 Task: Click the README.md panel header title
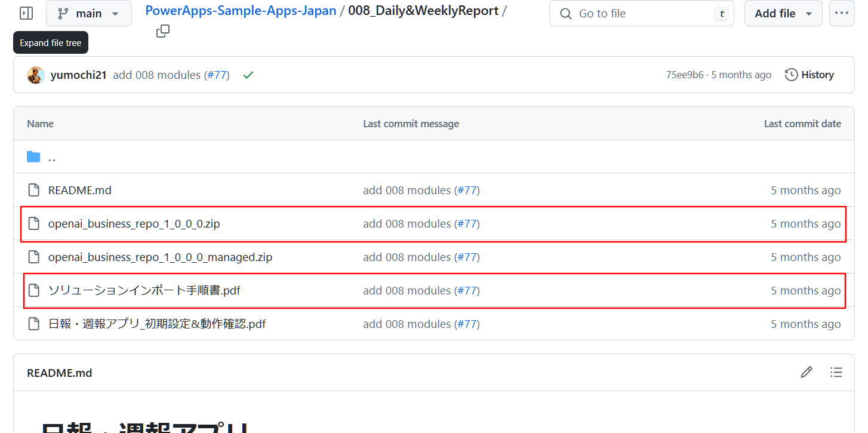pos(60,373)
